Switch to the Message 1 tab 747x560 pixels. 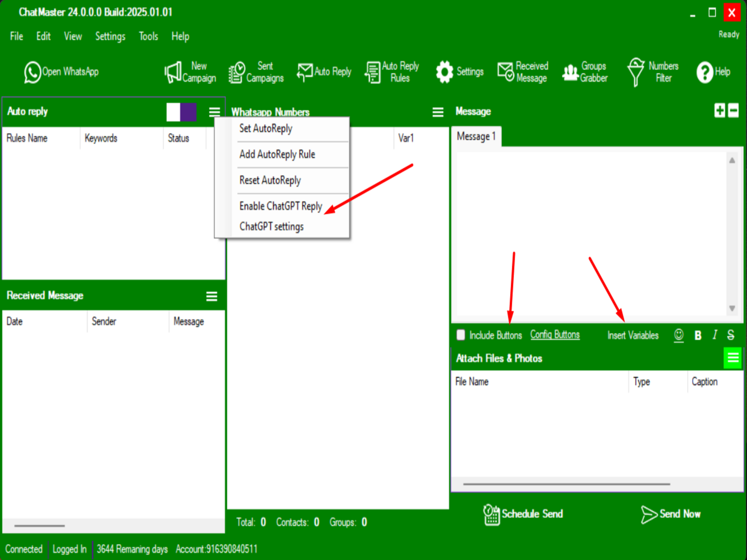pos(476,137)
